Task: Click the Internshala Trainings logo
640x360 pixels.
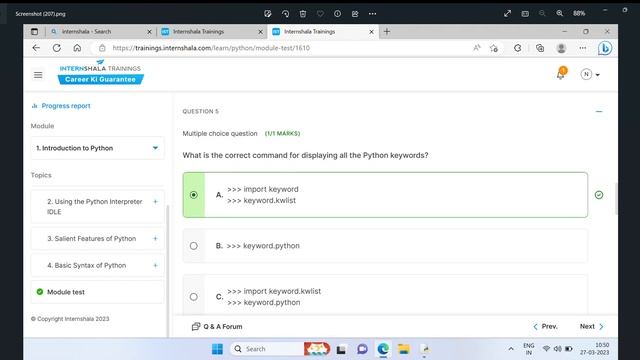Action: (x=100, y=72)
